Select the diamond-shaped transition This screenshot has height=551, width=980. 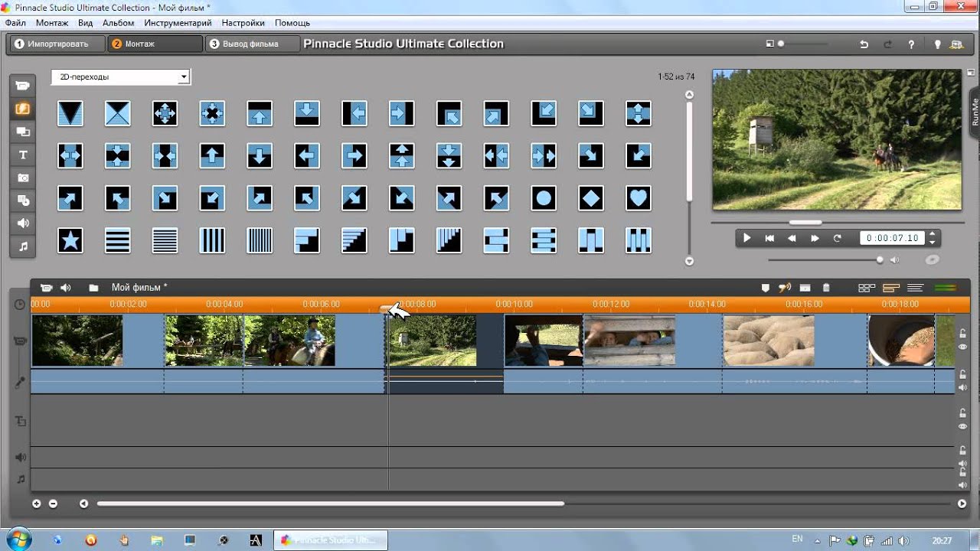click(x=590, y=198)
